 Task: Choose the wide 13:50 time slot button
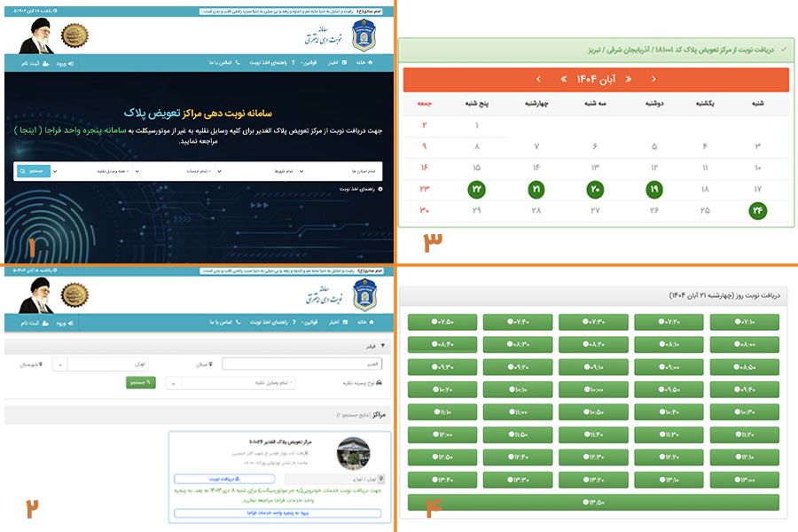pyautogui.click(x=592, y=503)
